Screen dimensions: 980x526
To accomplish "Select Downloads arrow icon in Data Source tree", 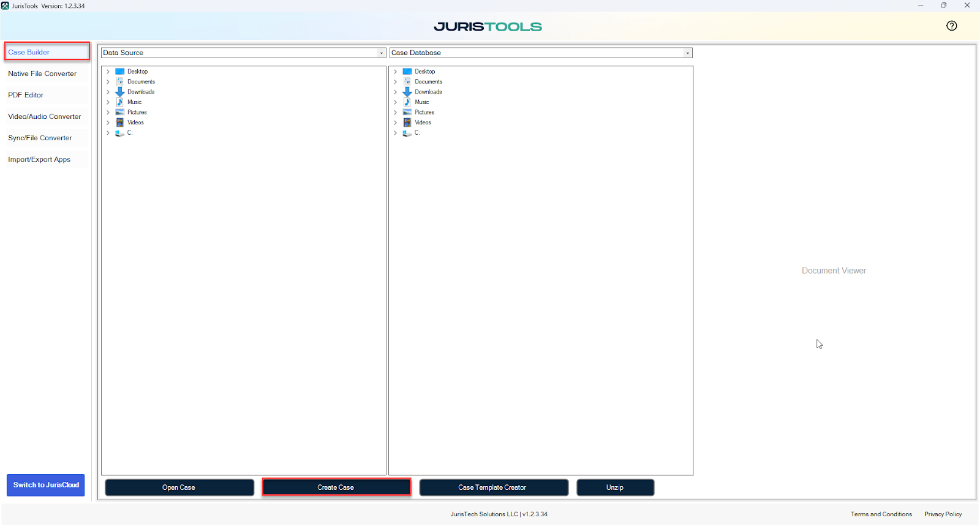I will pos(120,92).
